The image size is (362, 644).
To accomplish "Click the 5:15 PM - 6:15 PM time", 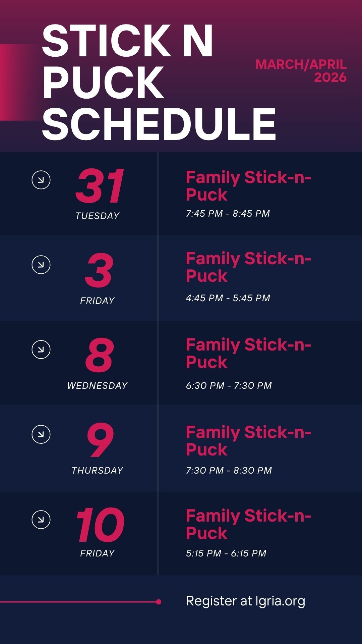I will 226,553.
